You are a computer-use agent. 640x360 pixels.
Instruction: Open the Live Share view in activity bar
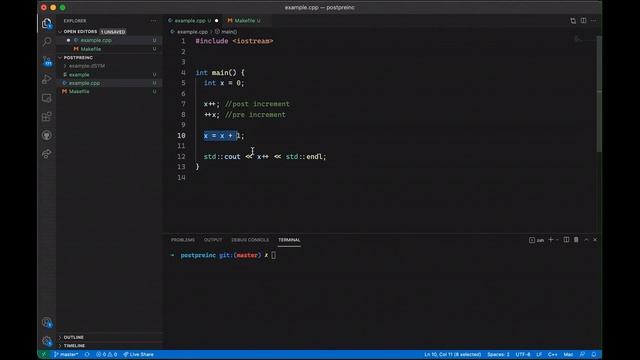coord(47,154)
